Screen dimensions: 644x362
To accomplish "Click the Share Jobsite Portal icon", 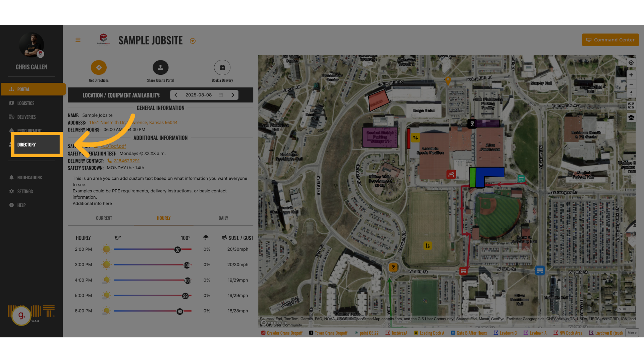I will click(x=160, y=68).
